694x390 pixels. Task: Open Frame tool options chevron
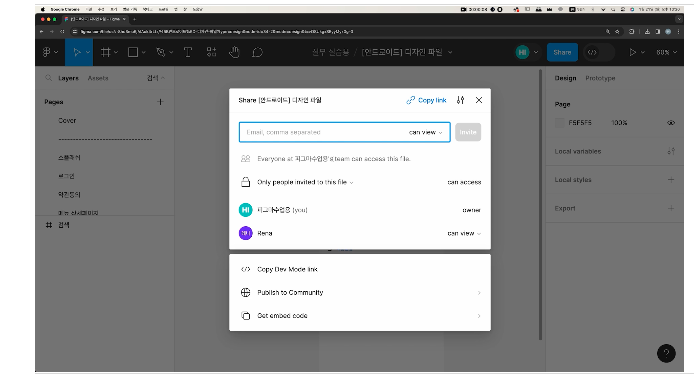[116, 52]
